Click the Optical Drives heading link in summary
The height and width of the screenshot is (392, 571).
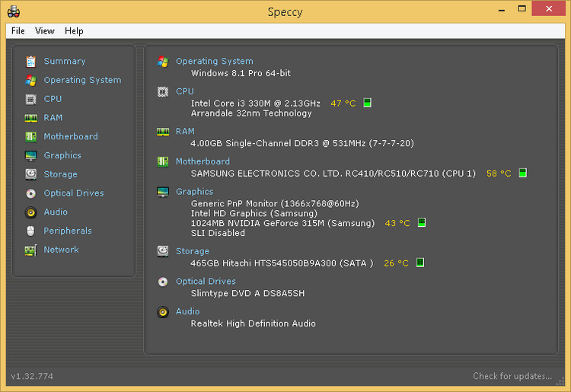(206, 282)
